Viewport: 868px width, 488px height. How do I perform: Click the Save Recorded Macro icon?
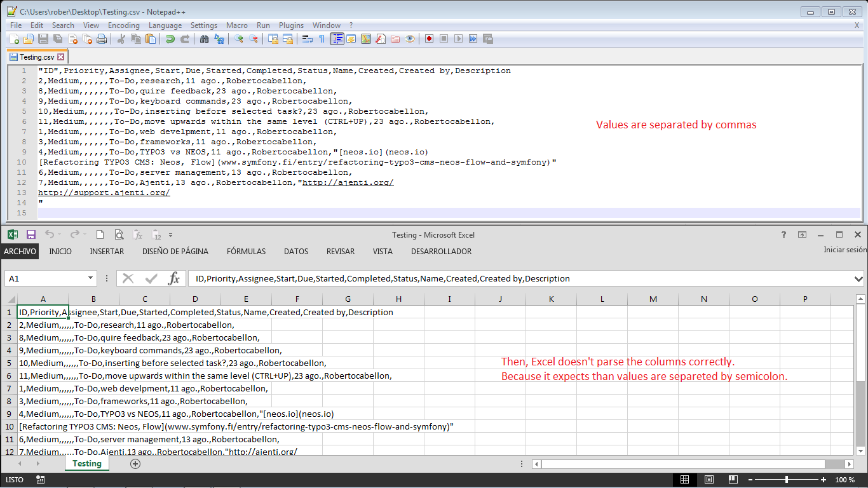click(488, 39)
